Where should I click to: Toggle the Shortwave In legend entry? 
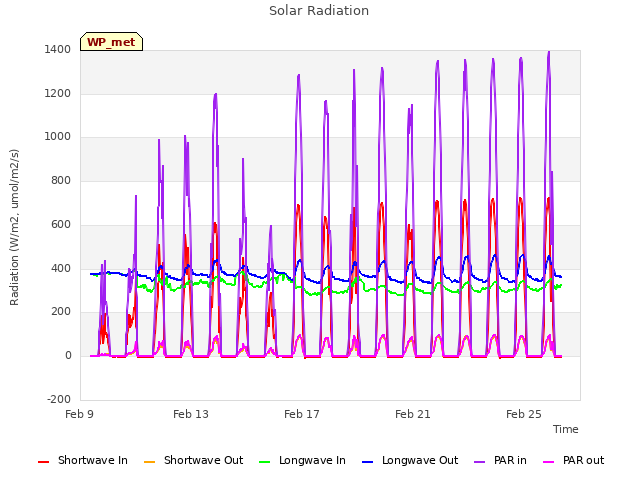(83, 460)
